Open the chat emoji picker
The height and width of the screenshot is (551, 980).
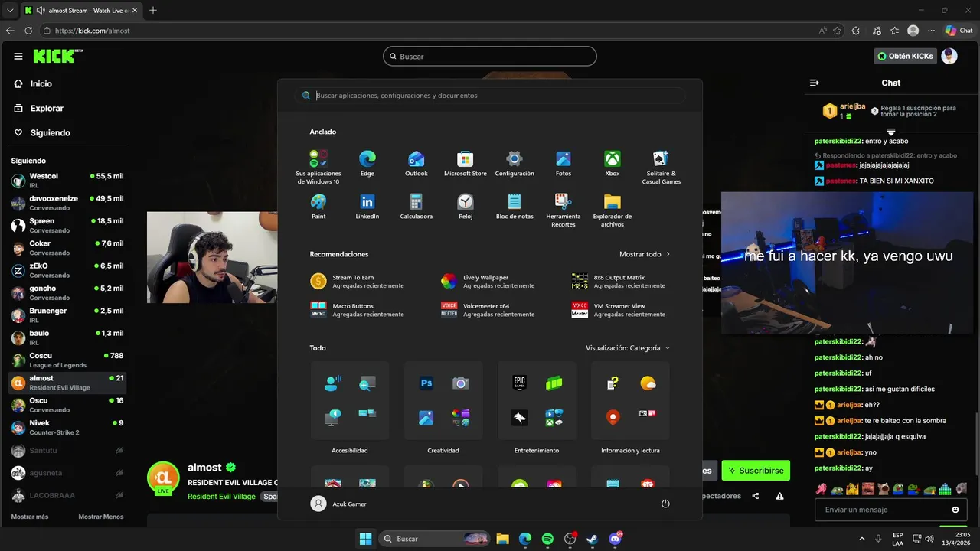(955, 510)
